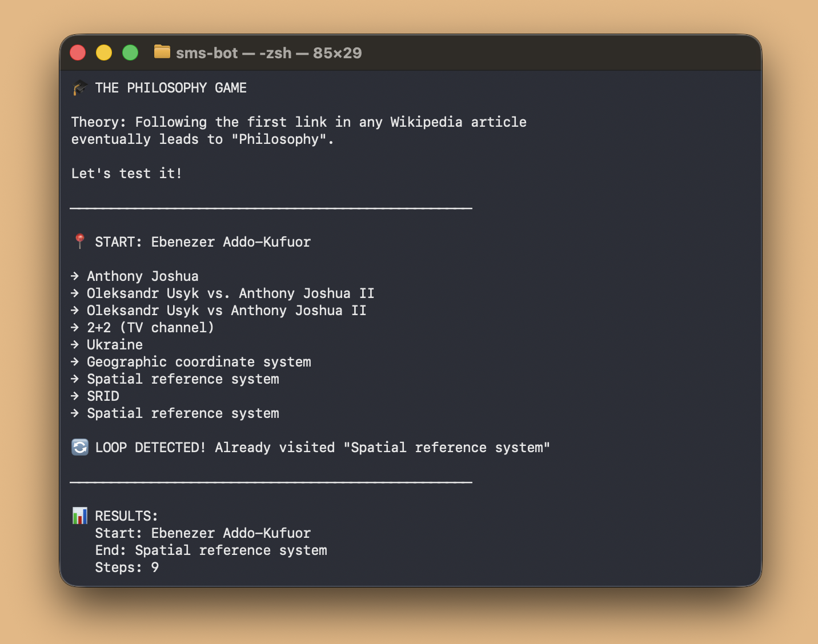Zoom the window with the green button
Viewport: 818px width, 644px height.
[130, 53]
